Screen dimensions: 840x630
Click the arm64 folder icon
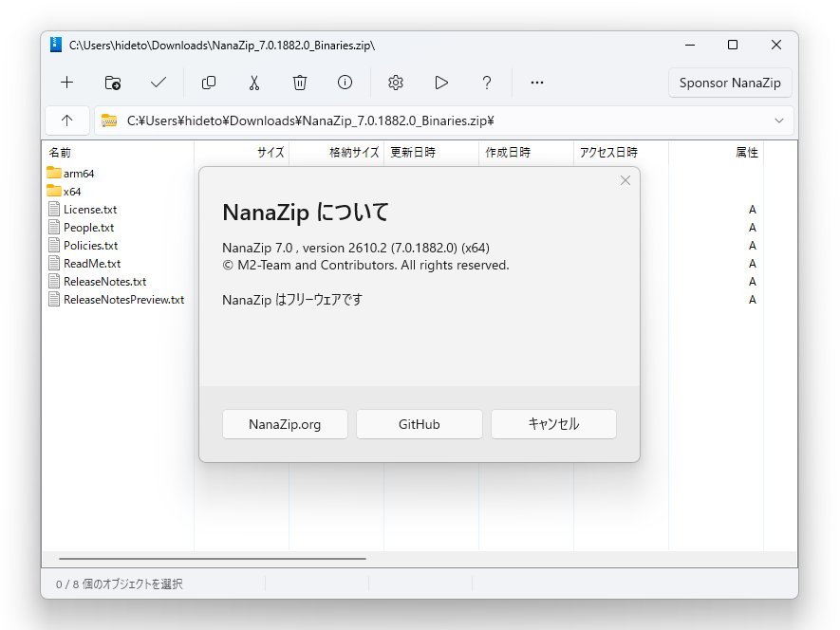53,173
